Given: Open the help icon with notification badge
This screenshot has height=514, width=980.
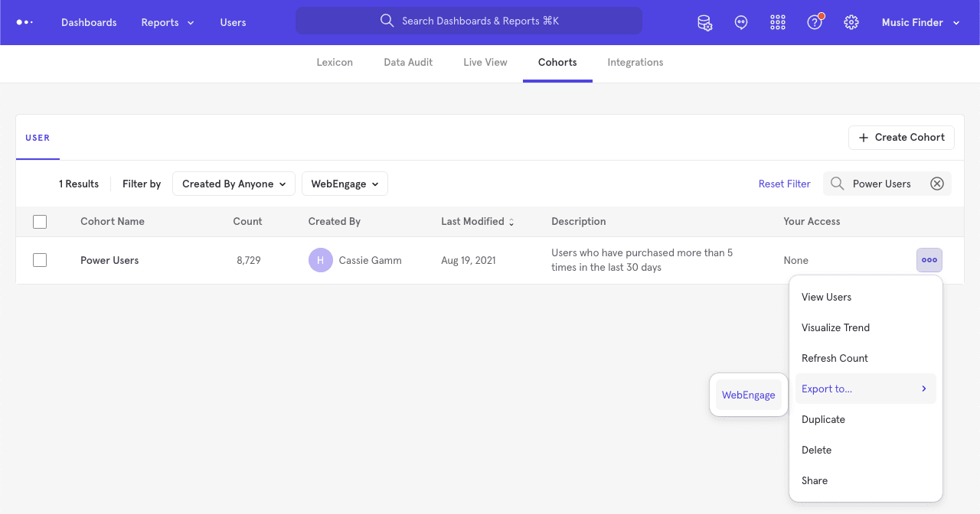Looking at the screenshot, I should [814, 22].
